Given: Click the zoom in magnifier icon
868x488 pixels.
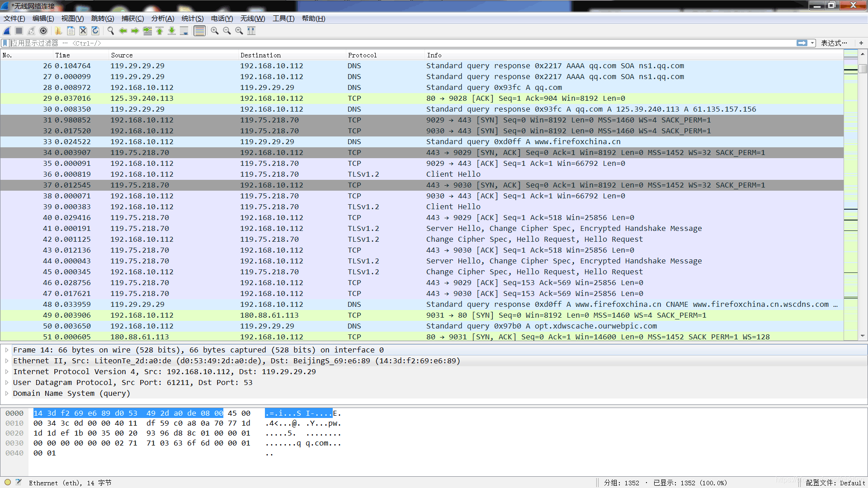Looking at the screenshot, I should [x=215, y=31].
